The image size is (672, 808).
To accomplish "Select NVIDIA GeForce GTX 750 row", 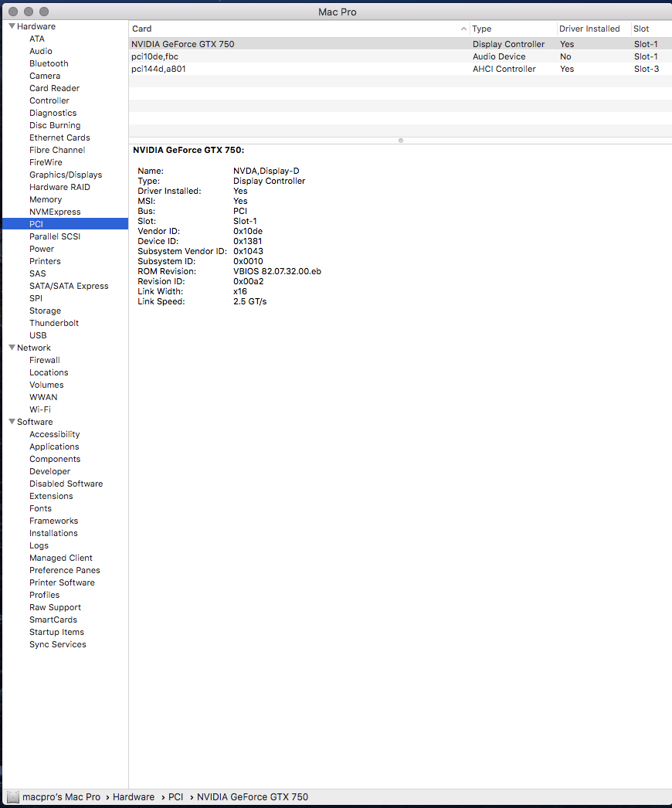I will pyautogui.click(x=400, y=44).
